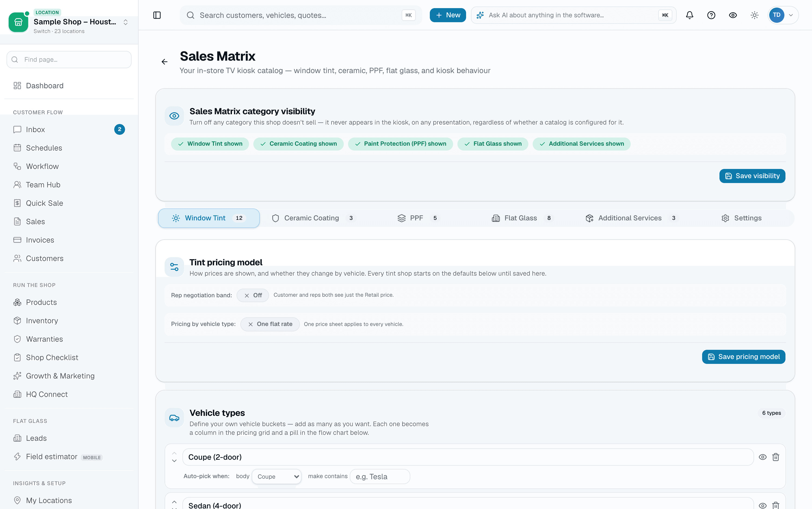Move Coupe (2-door) row up
Screen dimensions: 812x509
coord(174,453)
